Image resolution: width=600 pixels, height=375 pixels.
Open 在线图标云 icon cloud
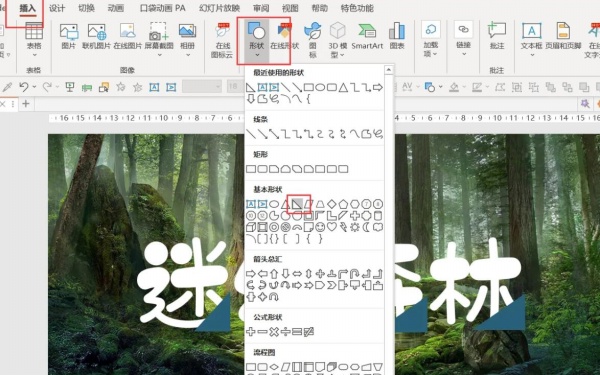222,41
